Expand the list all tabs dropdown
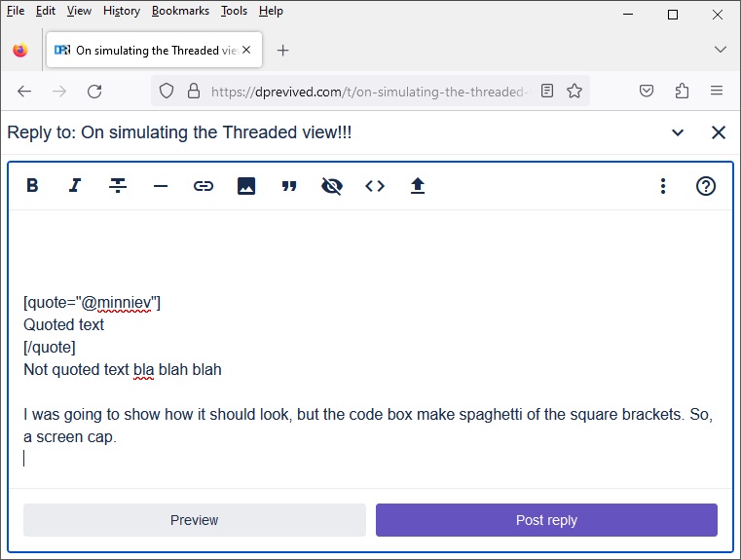The height and width of the screenshot is (560, 741). 721,50
